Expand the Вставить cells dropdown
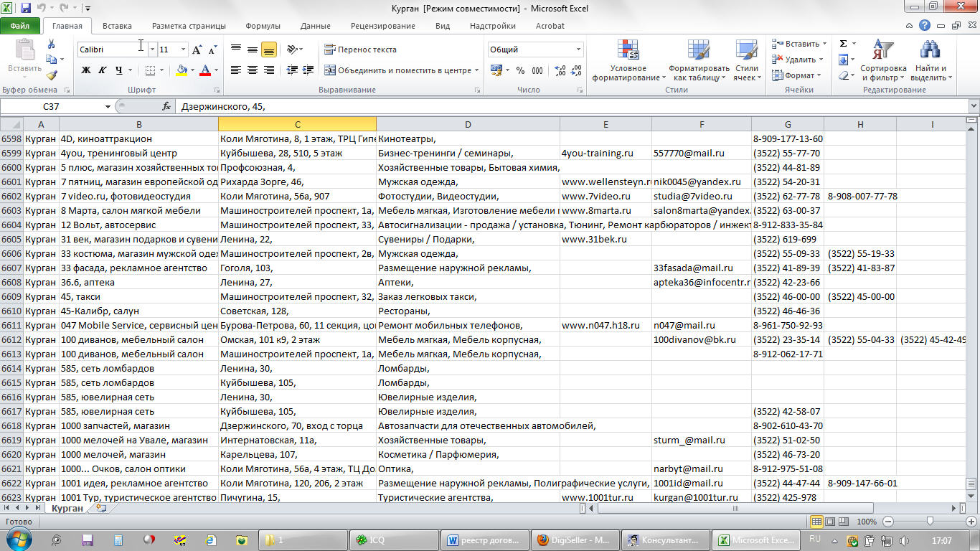 pyautogui.click(x=823, y=44)
